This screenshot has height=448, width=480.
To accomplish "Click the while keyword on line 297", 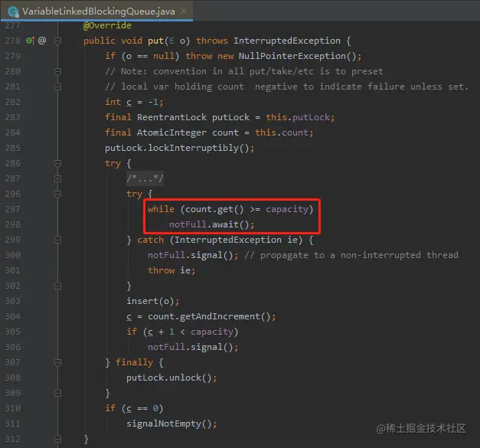I will pyautogui.click(x=161, y=209).
